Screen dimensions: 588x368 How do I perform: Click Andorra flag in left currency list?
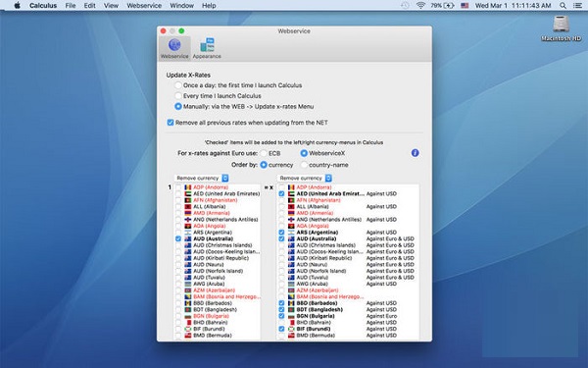click(187, 187)
